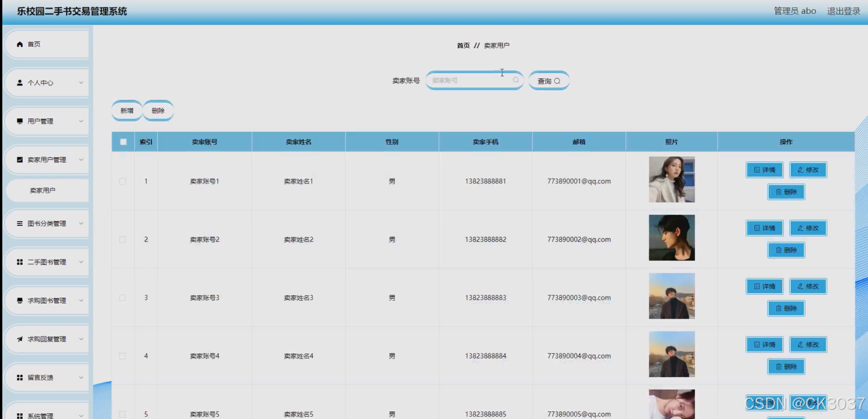Click the grid icon beside 留言反馈
868x419 pixels.
pos(20,377)
